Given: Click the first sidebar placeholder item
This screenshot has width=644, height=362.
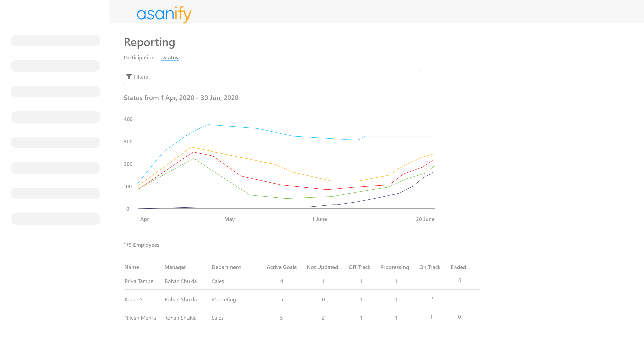Looking at the screenshot, I should point(55,41).
